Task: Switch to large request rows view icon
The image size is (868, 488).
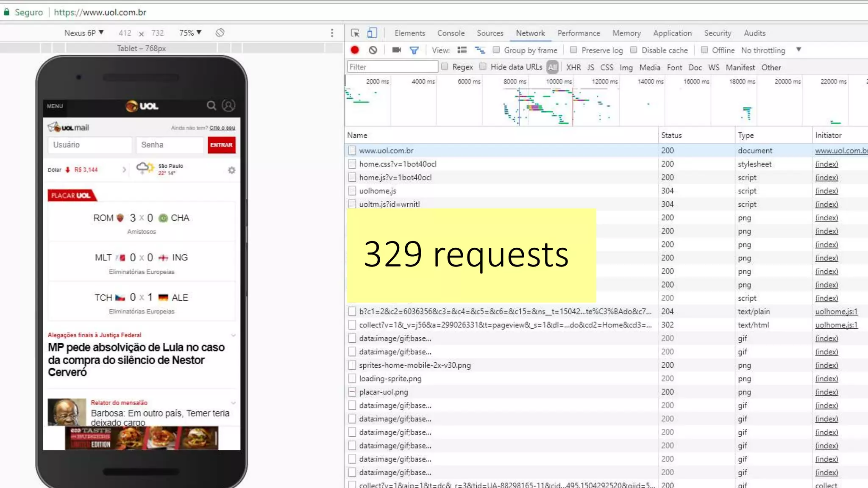Action: [462, 50]
